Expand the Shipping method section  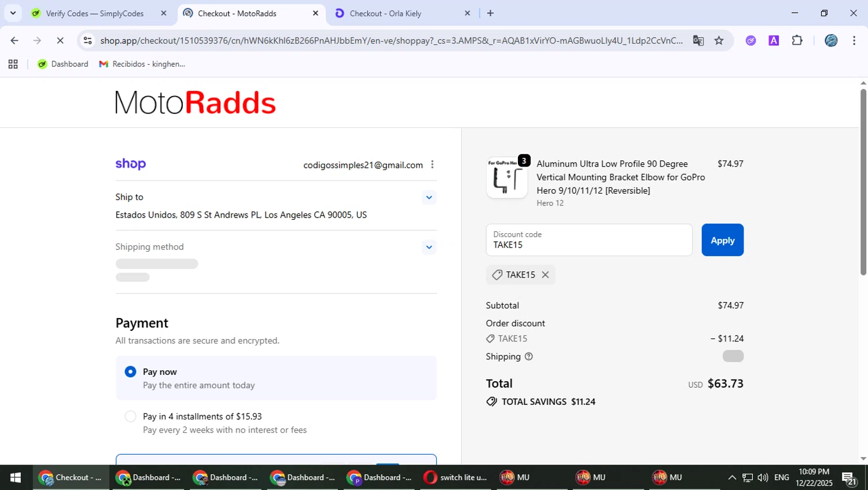(x=429, y=247)
